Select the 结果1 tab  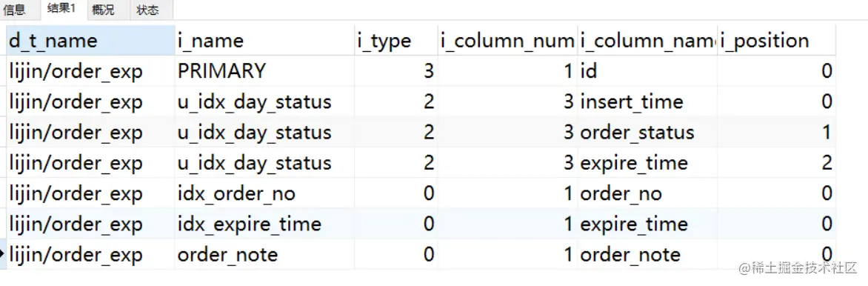pos(61,10)
